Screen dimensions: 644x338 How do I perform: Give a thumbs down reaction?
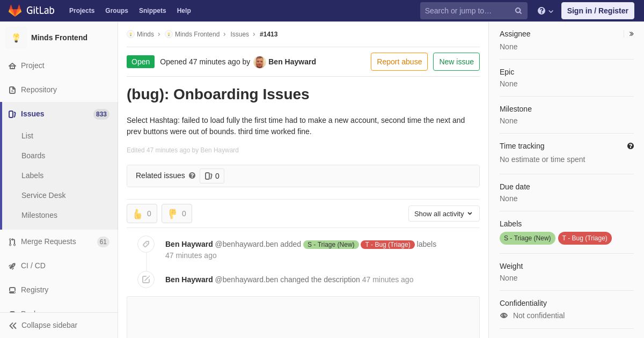[177, 214]
